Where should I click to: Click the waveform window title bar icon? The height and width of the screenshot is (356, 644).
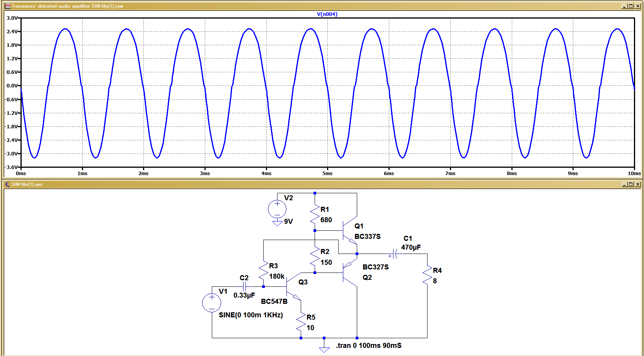[x=7, y=6]
